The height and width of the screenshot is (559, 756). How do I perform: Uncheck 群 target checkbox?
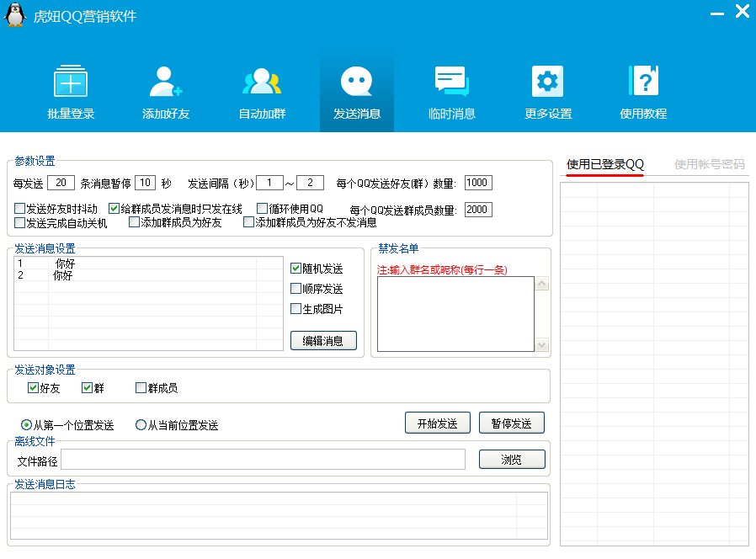88,388
